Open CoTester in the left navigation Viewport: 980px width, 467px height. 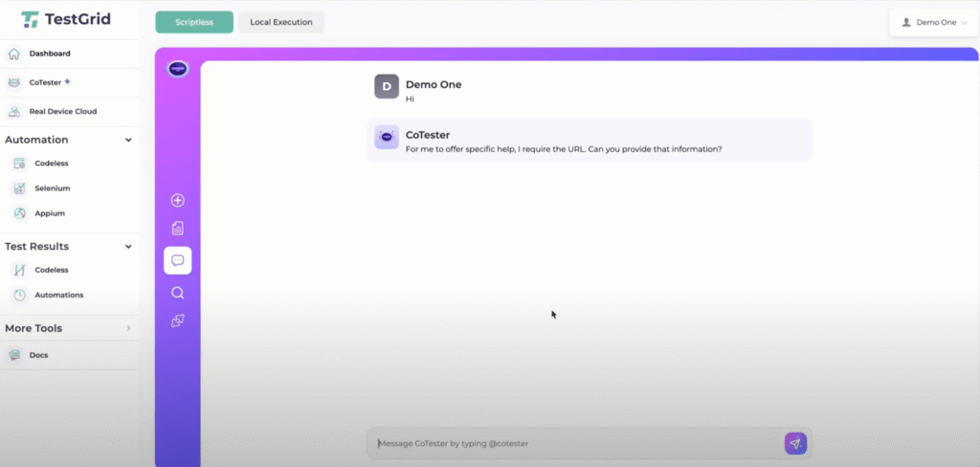(45, 82)
